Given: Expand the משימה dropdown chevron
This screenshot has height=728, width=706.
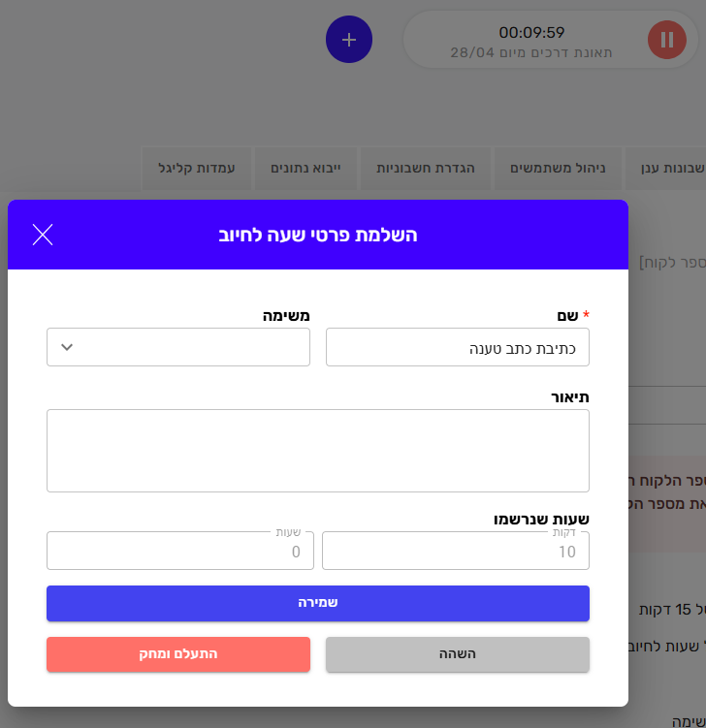Looking at the screenshot, I should [67, 347].
